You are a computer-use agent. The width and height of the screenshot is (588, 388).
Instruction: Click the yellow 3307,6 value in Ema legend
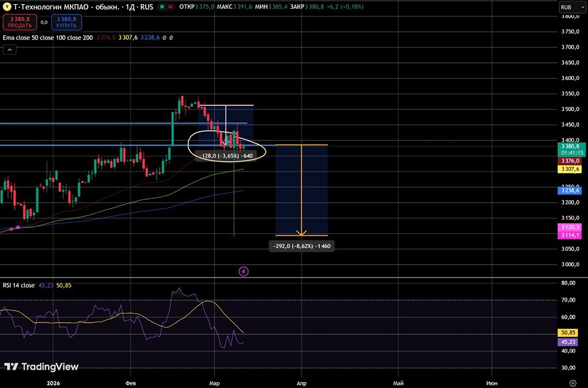tap(128, 38)
